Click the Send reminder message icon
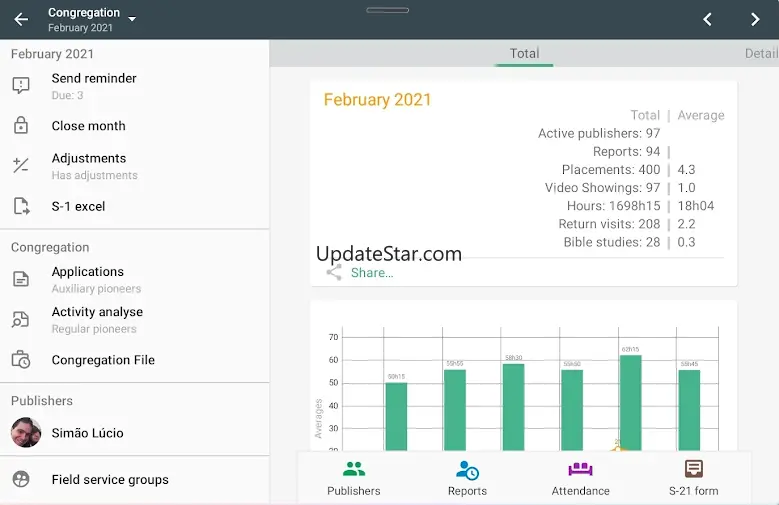Screen dimensions: 779x505 pyautogui.click(x=21, y=85)
